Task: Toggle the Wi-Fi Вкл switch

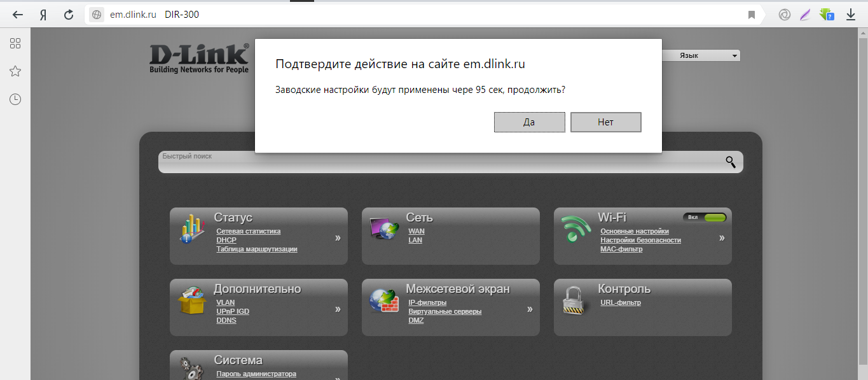Action: (705, 217)
